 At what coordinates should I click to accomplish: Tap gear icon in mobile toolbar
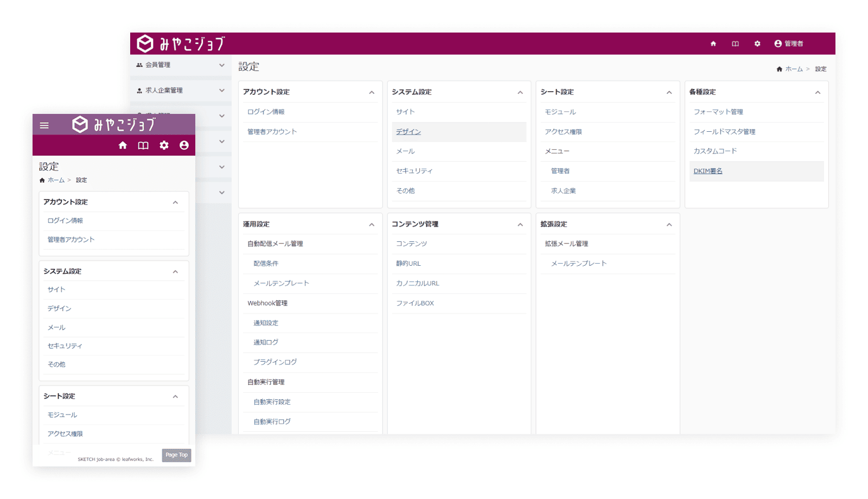click(164, 145)
